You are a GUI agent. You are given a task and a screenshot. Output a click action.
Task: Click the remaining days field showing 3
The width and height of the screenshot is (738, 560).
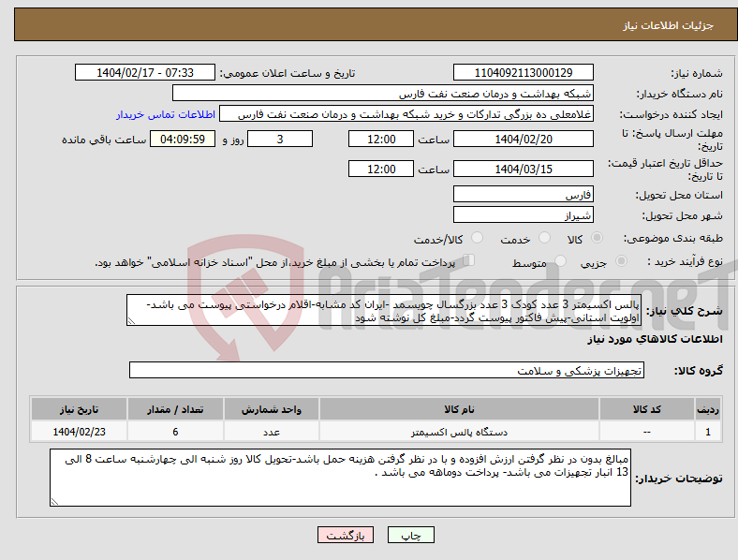coord(280,139)
